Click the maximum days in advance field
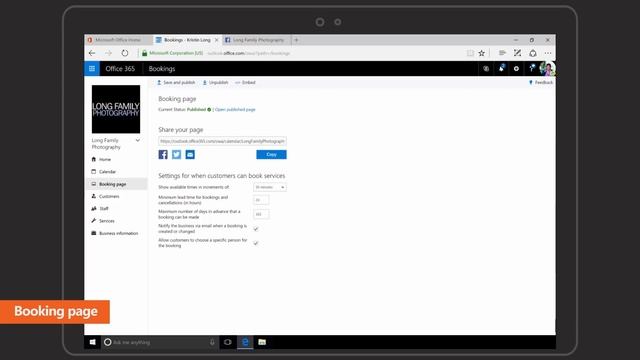This screenshot has width=640, height=360. (261, 214)
